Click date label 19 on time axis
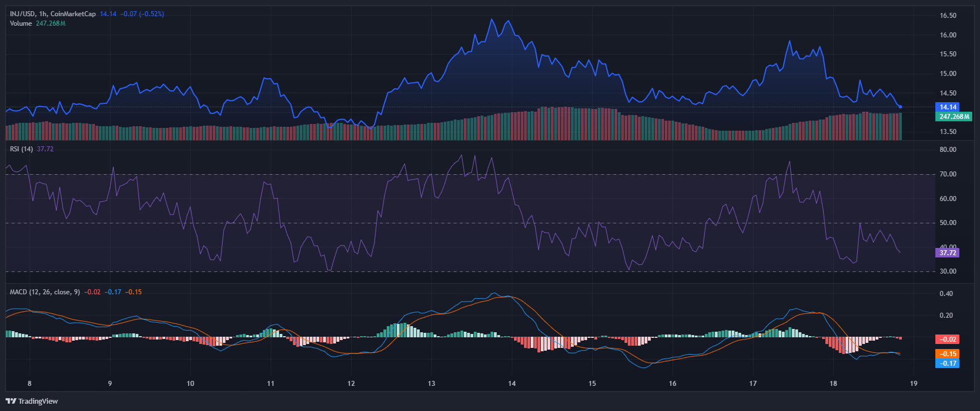Image resolution: width=980 pixels, height=411 pixels. (x=914, y=384)
